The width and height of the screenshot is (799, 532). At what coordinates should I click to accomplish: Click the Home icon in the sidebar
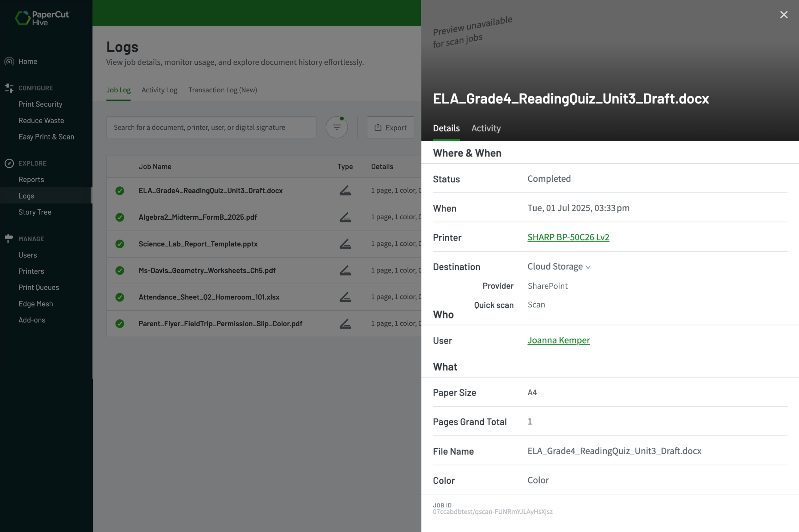[9, 61]
